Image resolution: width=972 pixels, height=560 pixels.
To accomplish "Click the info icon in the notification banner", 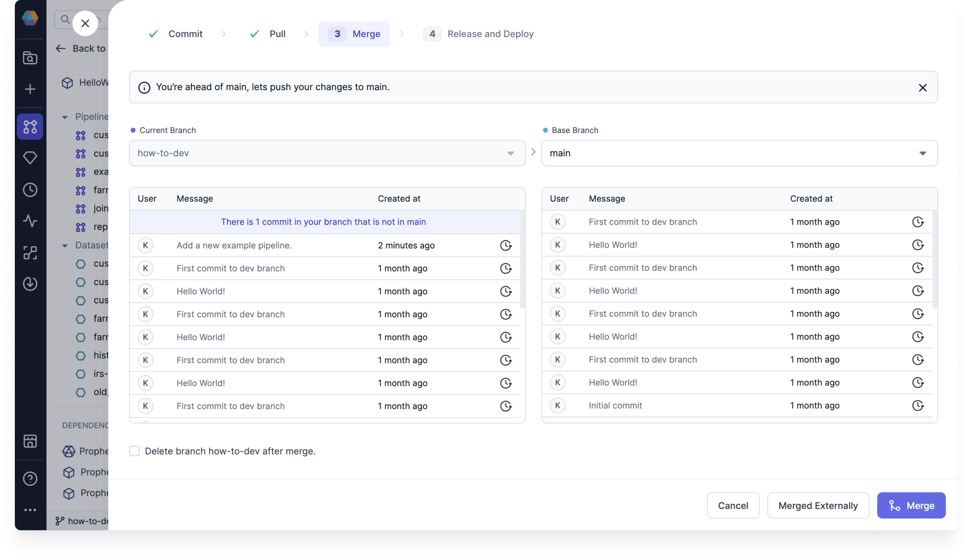I will (144, 87).
